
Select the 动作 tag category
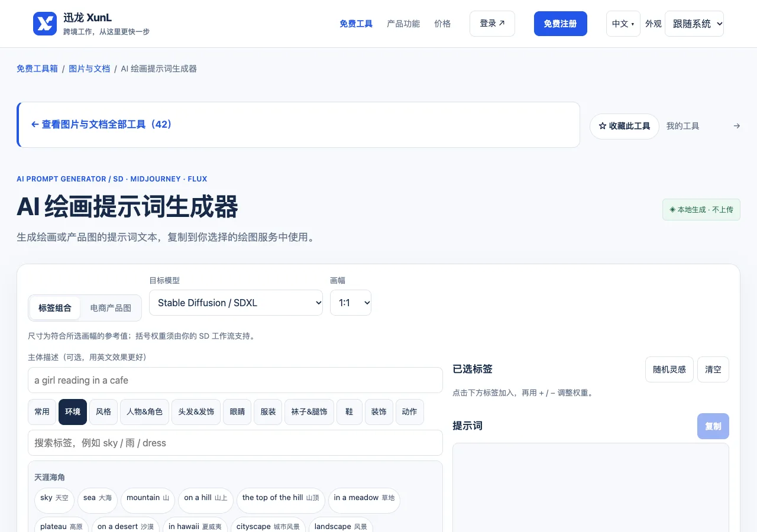409,412
